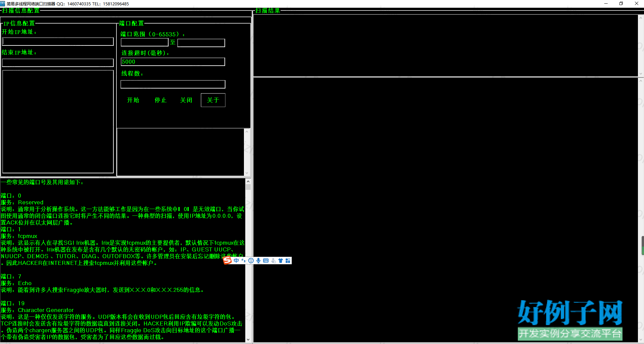Click down arrow of upper results scrollbar

(x=641, y=73)
